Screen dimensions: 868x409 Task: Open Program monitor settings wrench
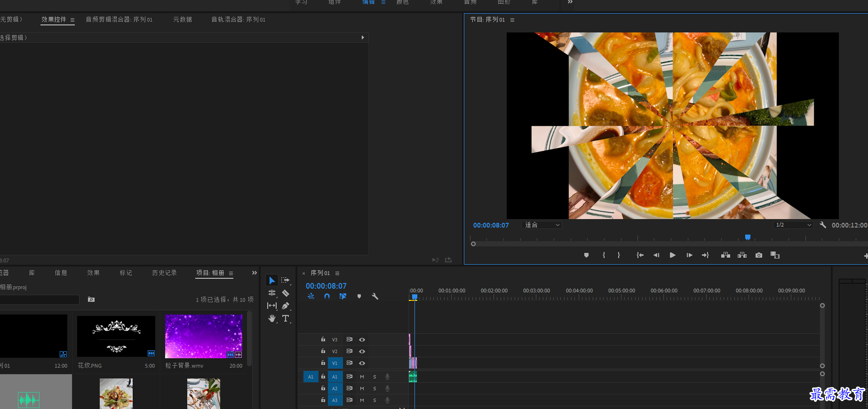coord(823,225)
